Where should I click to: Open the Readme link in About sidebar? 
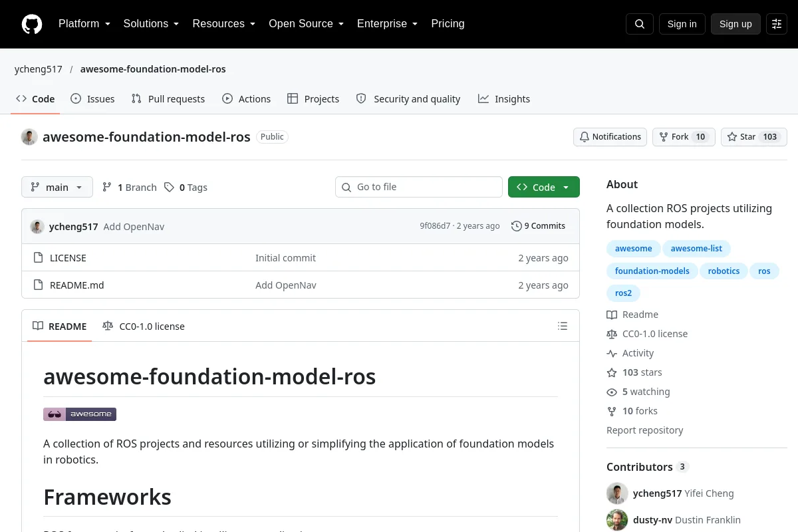point(632,315)
